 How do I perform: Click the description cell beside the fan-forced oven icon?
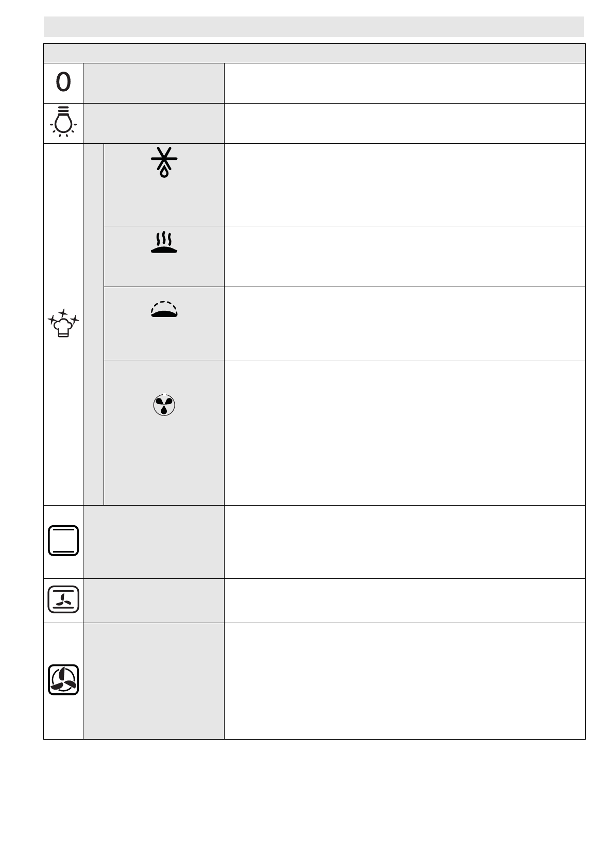click(404, 681)
